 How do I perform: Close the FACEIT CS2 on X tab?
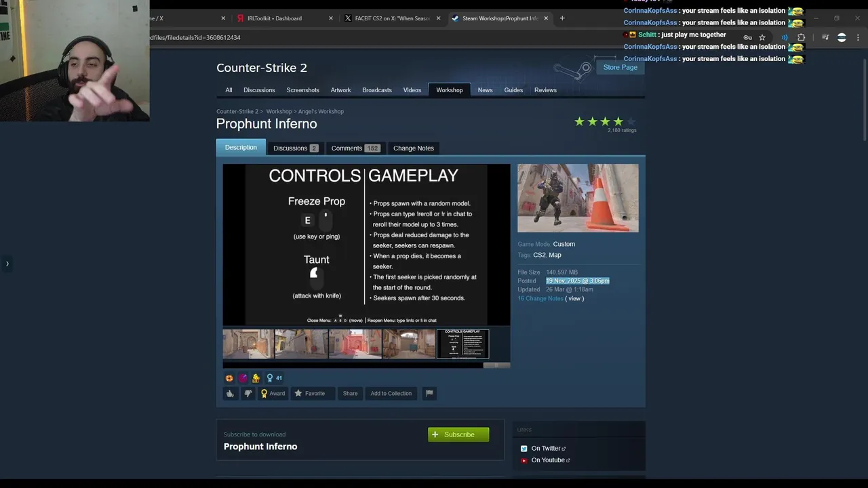coord(438,18)
